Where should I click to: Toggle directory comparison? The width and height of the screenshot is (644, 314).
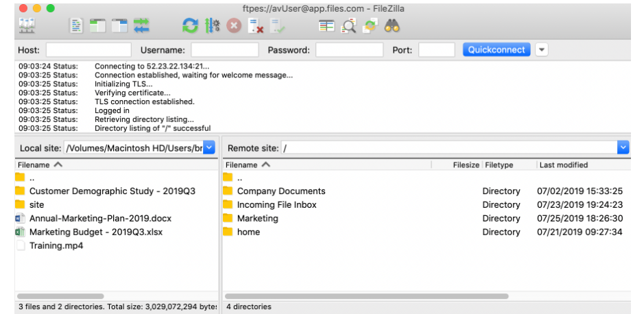coord(348,26)
